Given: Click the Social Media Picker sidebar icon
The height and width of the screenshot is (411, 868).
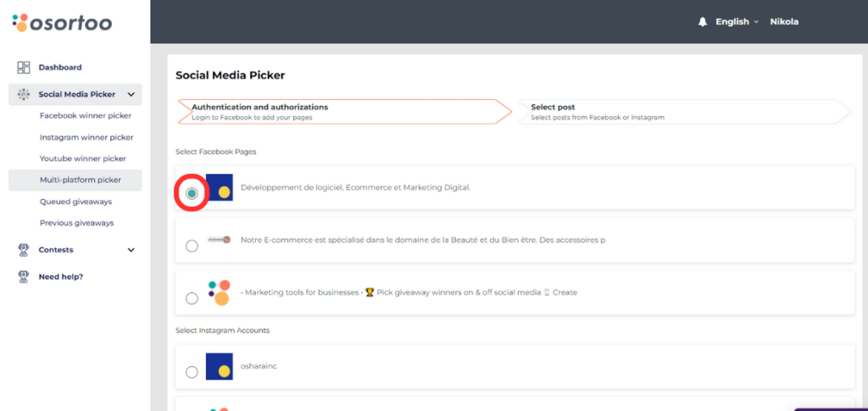Looking at the screenshot, I should [x=24, y=95].
